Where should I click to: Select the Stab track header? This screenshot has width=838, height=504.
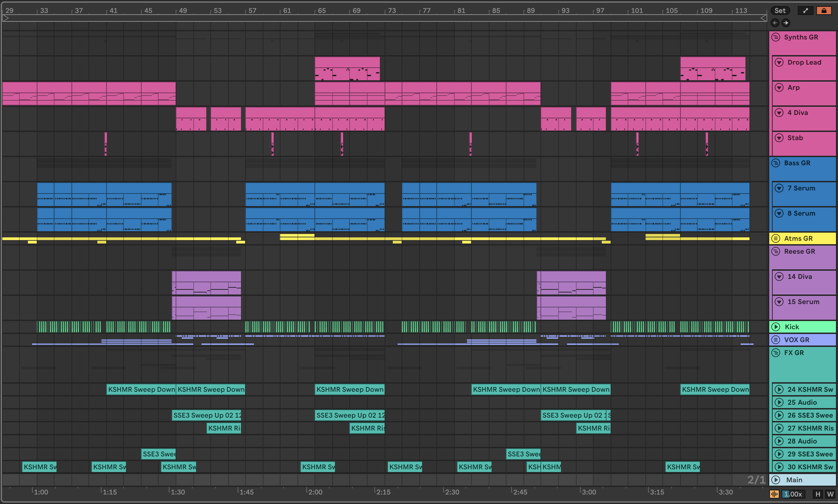pos(795,138)
